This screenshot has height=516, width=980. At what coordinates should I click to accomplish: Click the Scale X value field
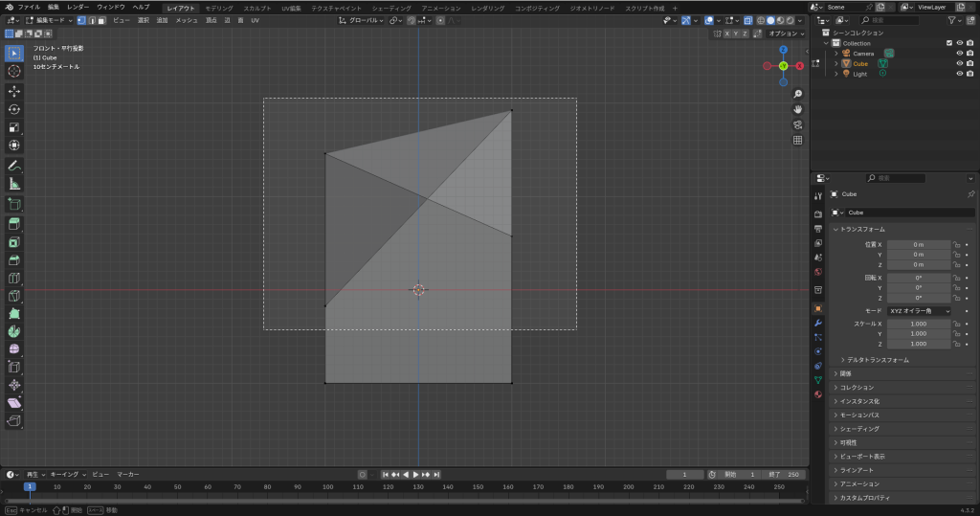pyautogui.click(x=918, y=324)
